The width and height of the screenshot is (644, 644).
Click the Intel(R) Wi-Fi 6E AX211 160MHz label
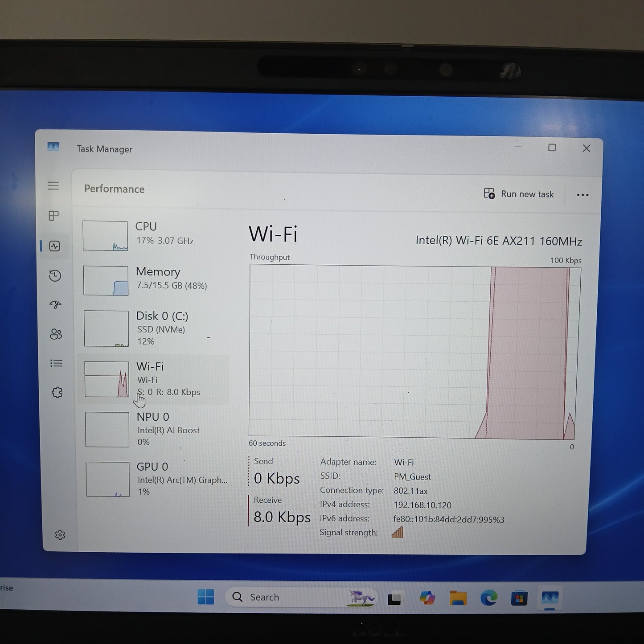[499, 241]
